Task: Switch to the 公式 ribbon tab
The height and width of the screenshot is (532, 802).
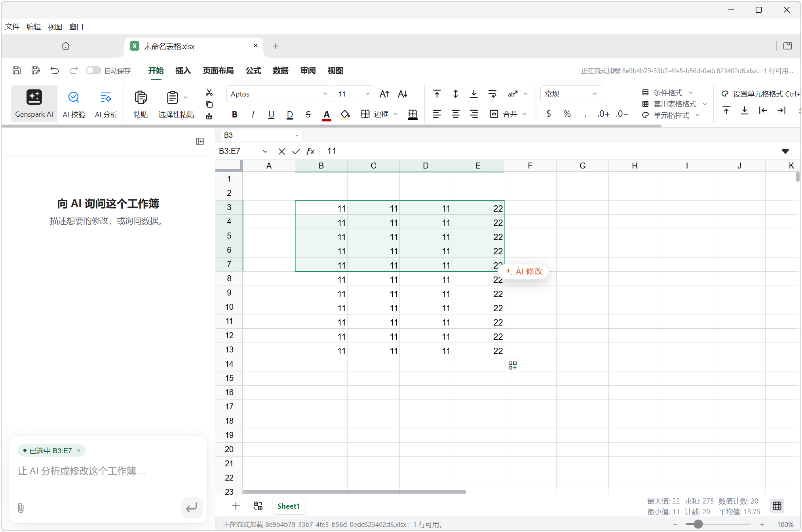Action: tap(253, 71)
